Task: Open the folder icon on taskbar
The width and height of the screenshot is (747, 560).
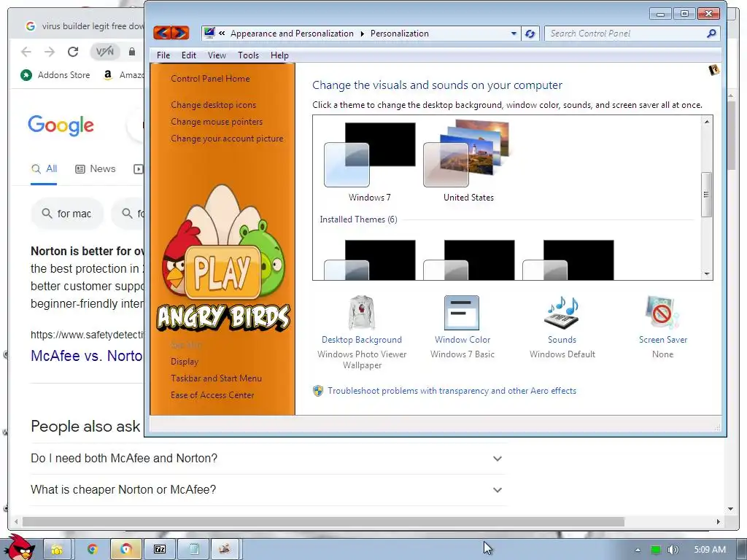Action: click(x=57, y=550)
